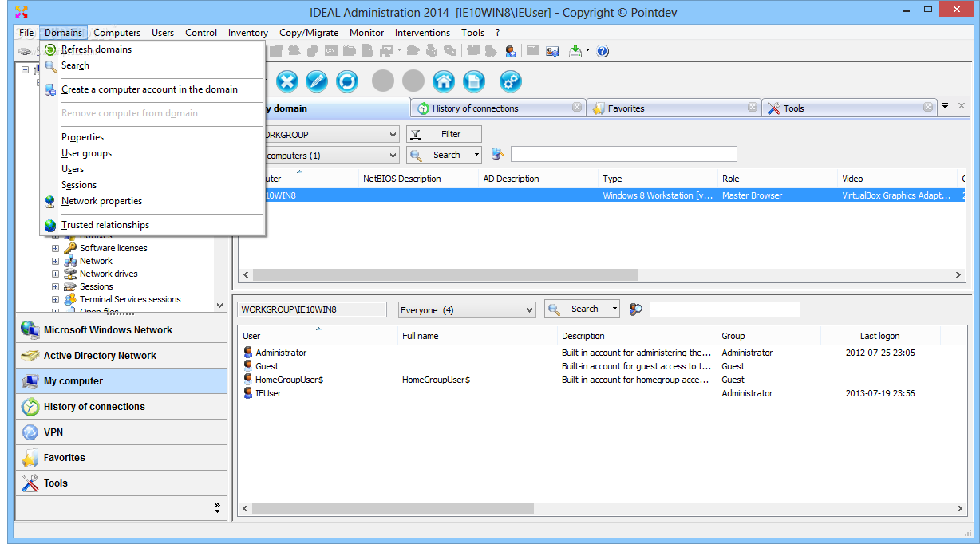
Task: Close the History of connections tab
Action: (577, 108)
